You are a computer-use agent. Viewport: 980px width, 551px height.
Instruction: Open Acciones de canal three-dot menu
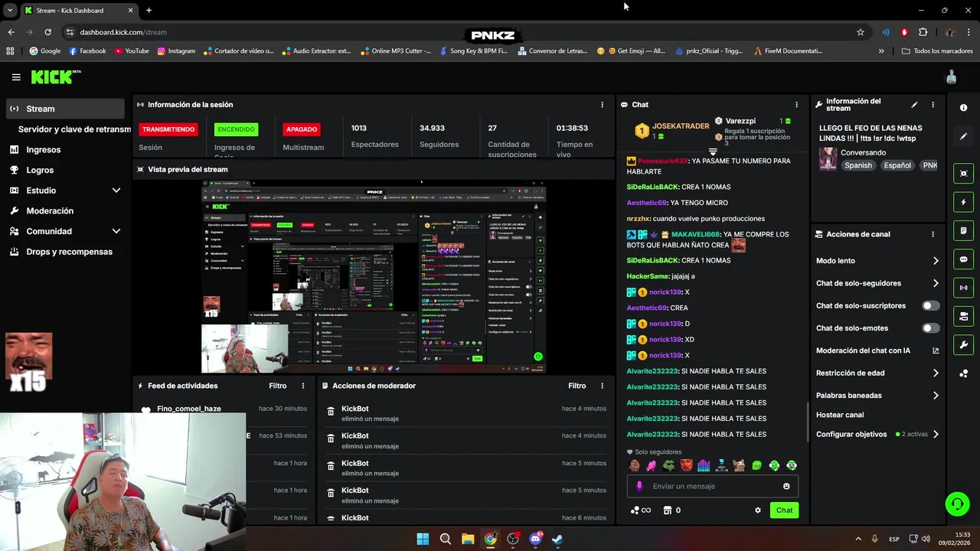[x=933, y=234]
